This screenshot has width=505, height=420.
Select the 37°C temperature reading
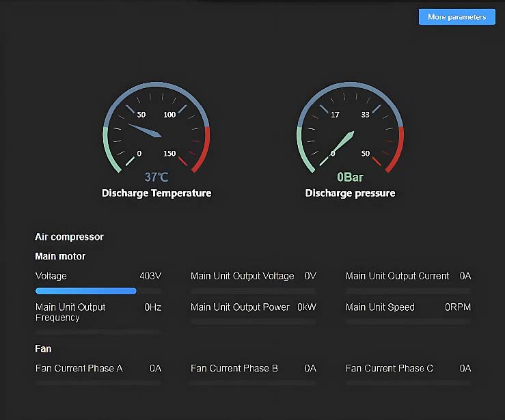tap(156, 177)
